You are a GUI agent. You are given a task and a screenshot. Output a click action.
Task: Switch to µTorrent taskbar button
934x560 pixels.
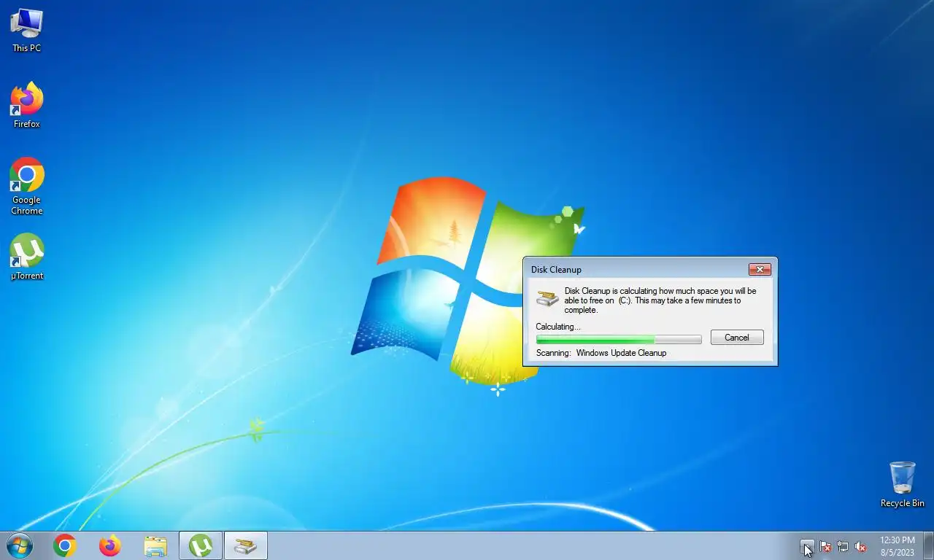[201, 545]
